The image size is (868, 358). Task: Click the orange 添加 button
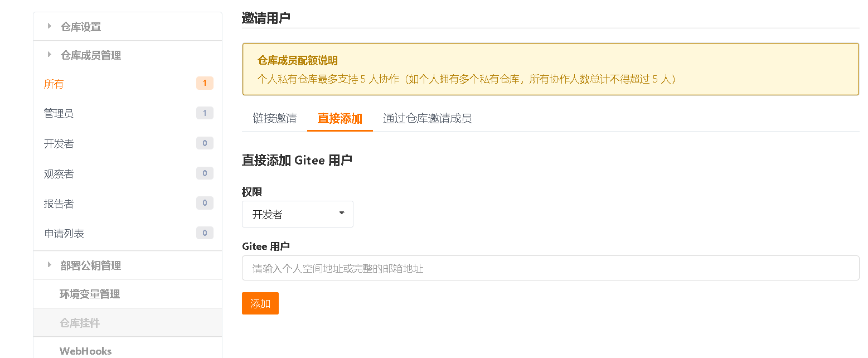pyautogui.click(x=260, y=303)
